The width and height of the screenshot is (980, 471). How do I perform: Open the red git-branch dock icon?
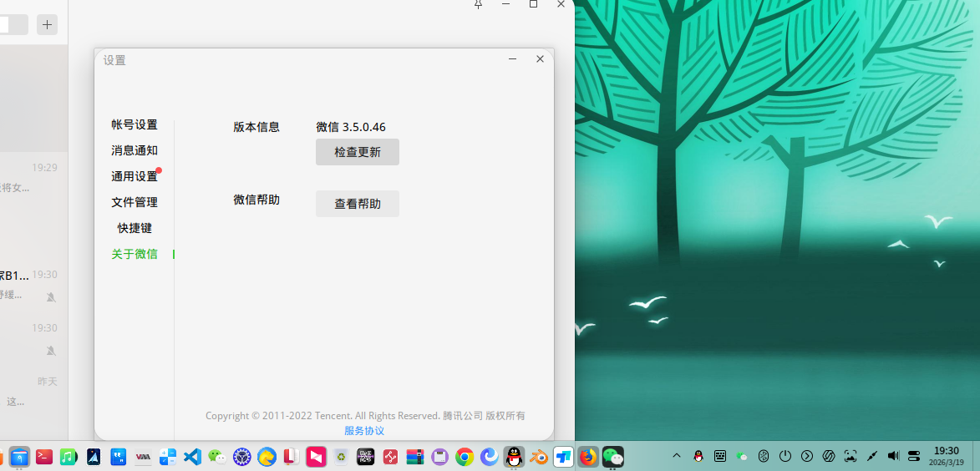point(391,458)
